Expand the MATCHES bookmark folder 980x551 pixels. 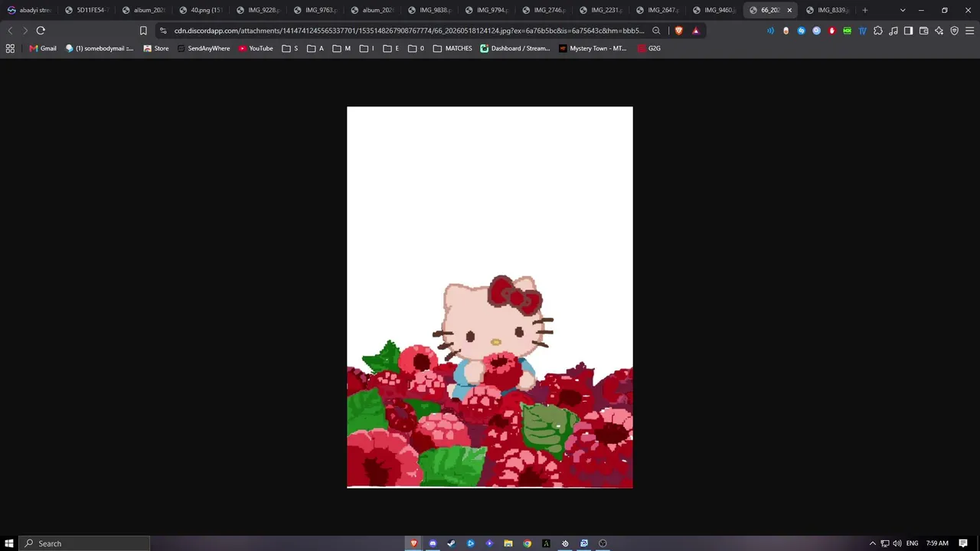coord(452,48)
